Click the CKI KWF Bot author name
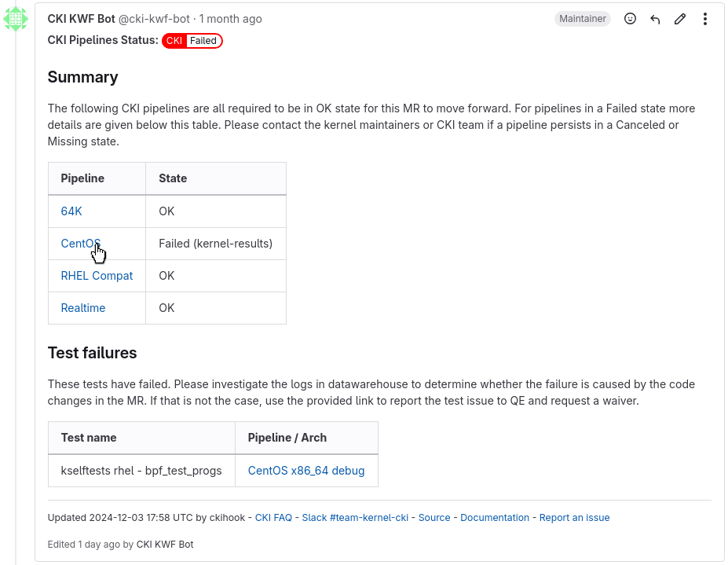This screenshot has width=728, height=565. pos(81,19)
